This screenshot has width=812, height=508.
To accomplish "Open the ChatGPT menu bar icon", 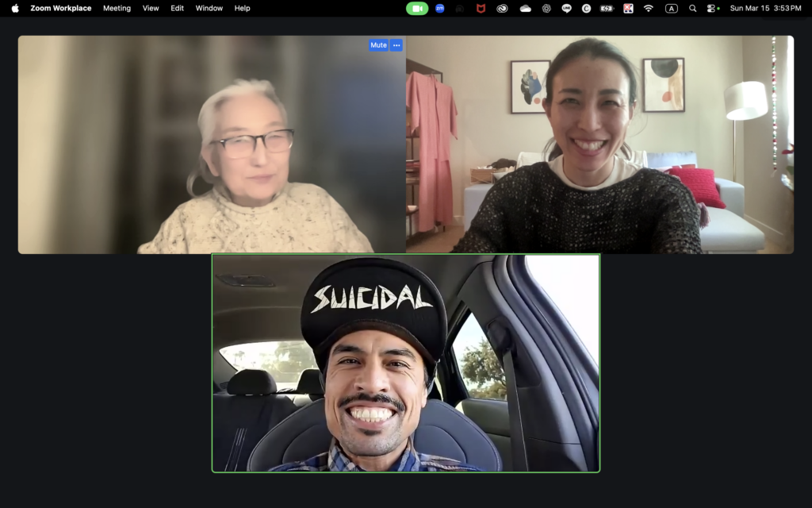I will 546,8.
